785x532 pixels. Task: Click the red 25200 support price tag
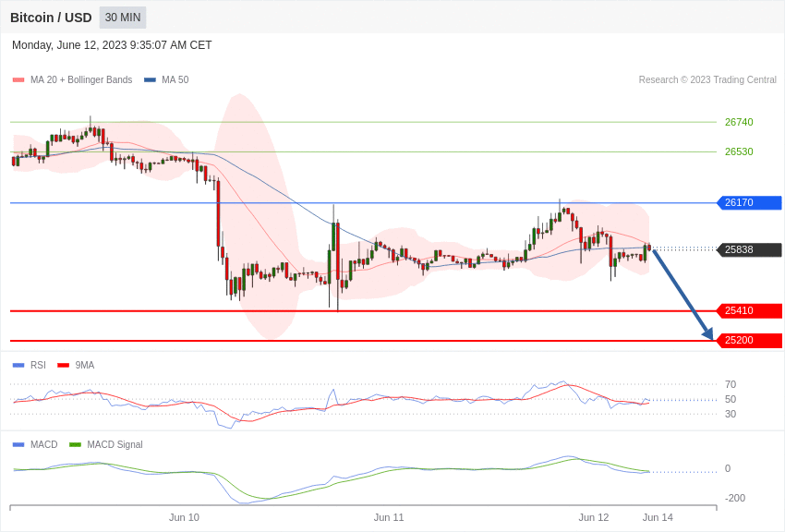click(x=750, y=340)
